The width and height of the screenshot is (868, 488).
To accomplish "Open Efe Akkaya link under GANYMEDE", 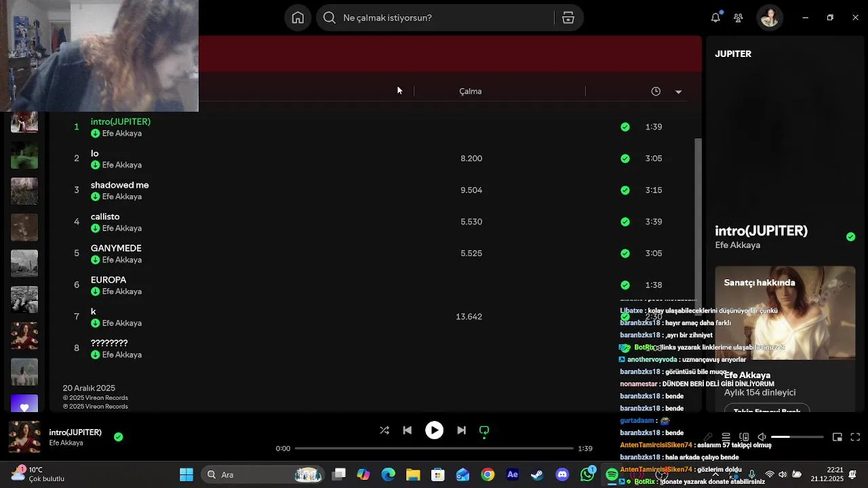I will coord(122,260).
